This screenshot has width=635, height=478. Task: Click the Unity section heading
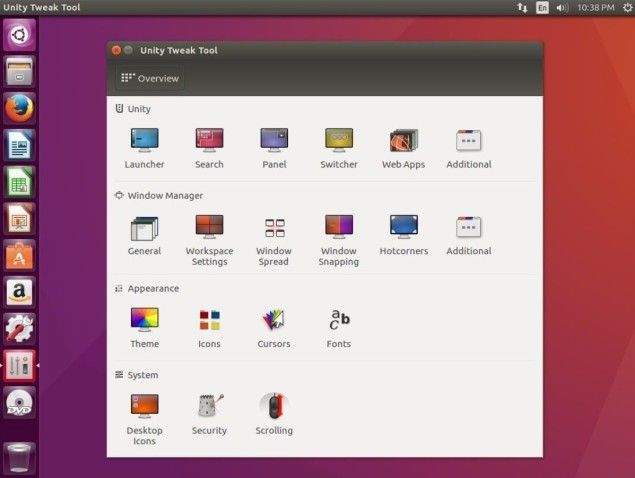coord(139,109)
